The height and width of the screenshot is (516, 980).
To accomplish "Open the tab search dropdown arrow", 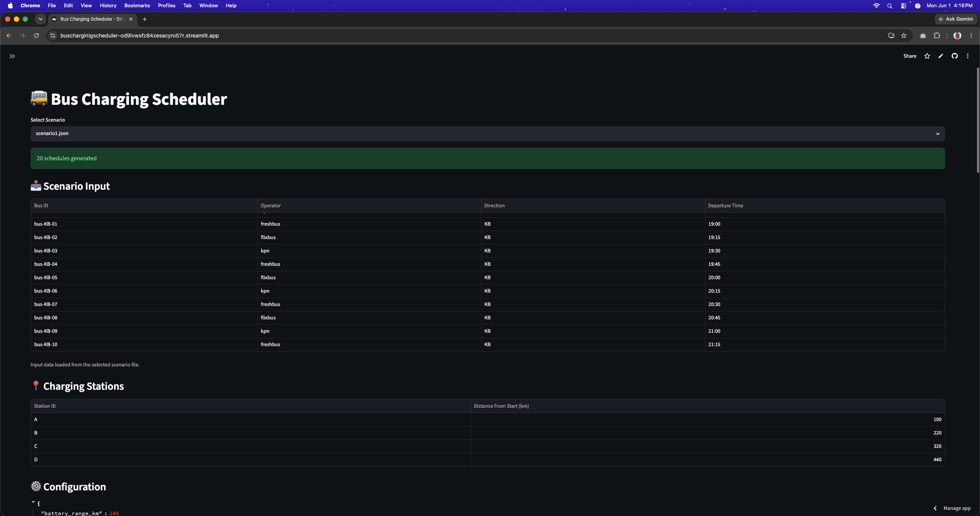I will pos(40,19).
